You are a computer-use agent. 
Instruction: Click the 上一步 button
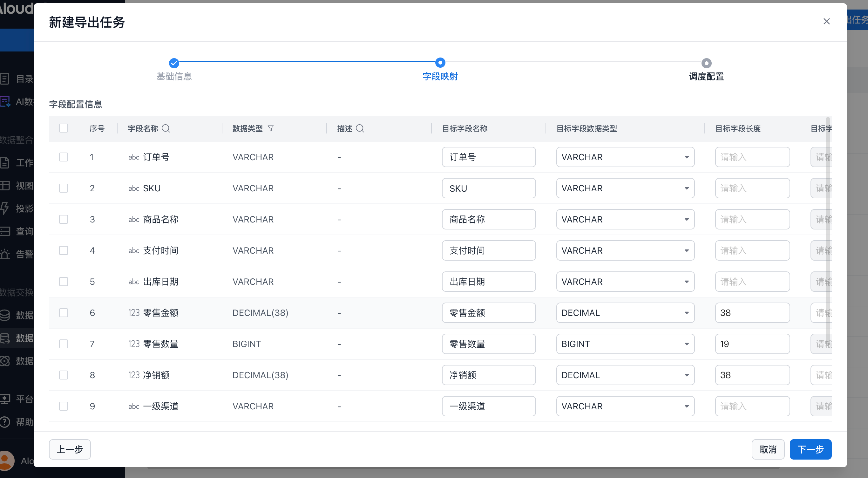coord(70,449)
